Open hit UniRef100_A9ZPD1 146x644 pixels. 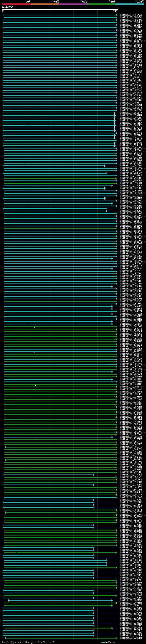[131, 20]
